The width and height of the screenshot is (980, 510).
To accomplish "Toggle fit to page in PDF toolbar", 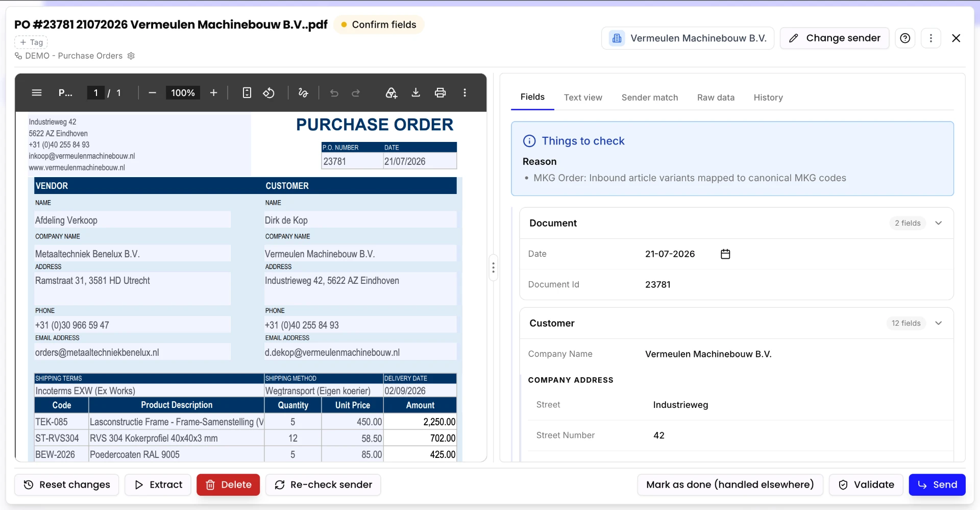I will click(x=247, y=92).
